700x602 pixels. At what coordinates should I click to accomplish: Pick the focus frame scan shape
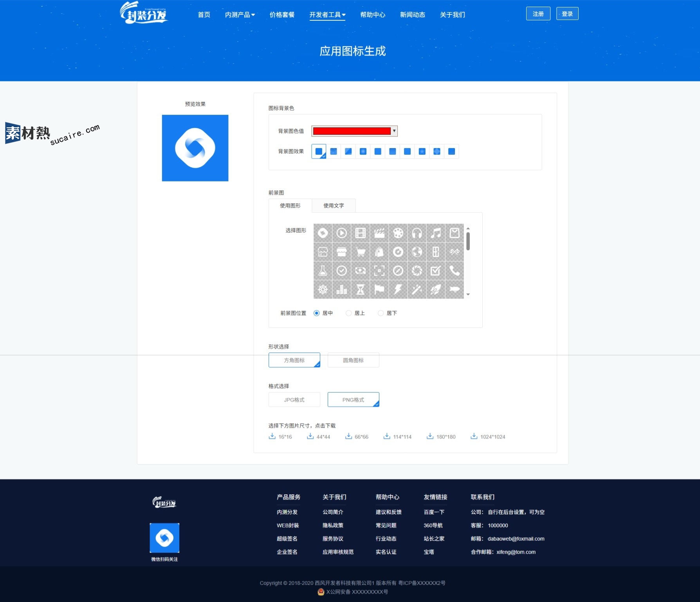(379, 271)
